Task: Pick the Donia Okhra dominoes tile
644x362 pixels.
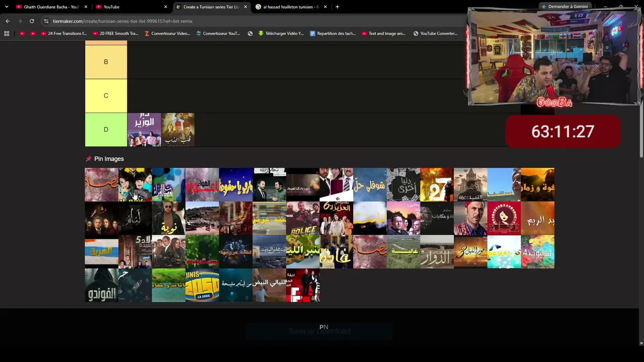Action: pyautogui.click(x=404, y=185)
